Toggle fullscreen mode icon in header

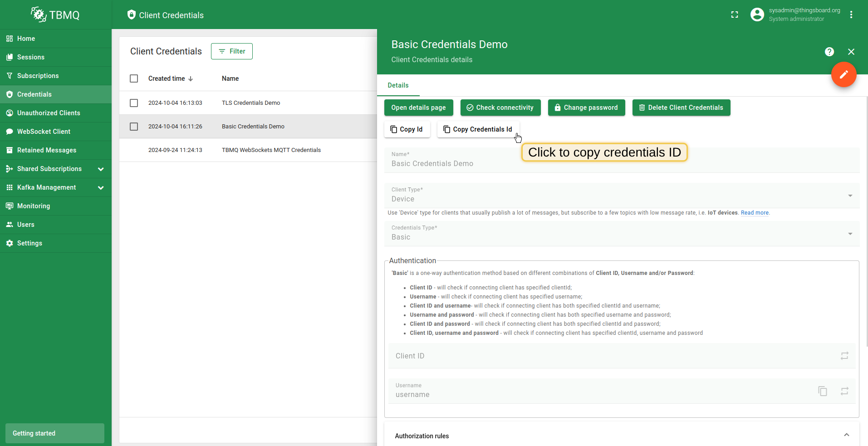tap(735, 15)
